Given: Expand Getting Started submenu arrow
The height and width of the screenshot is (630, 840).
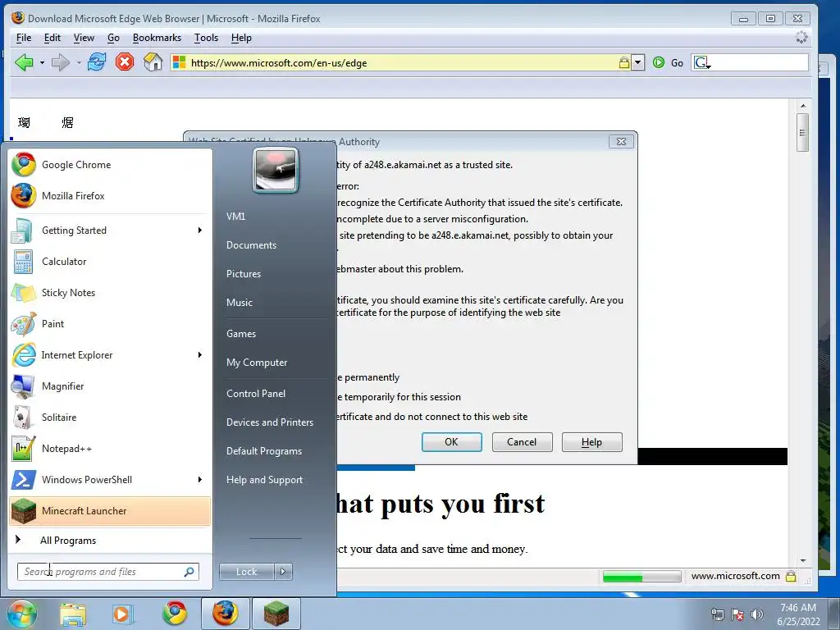Looking at the screenshot, I should [x=200, y=231].
